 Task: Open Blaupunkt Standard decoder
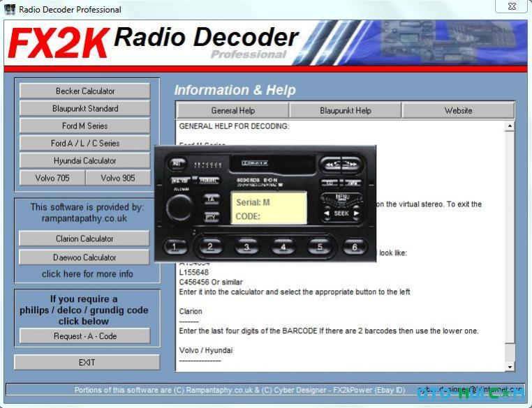pyautogui.click(x=84, y=108)
